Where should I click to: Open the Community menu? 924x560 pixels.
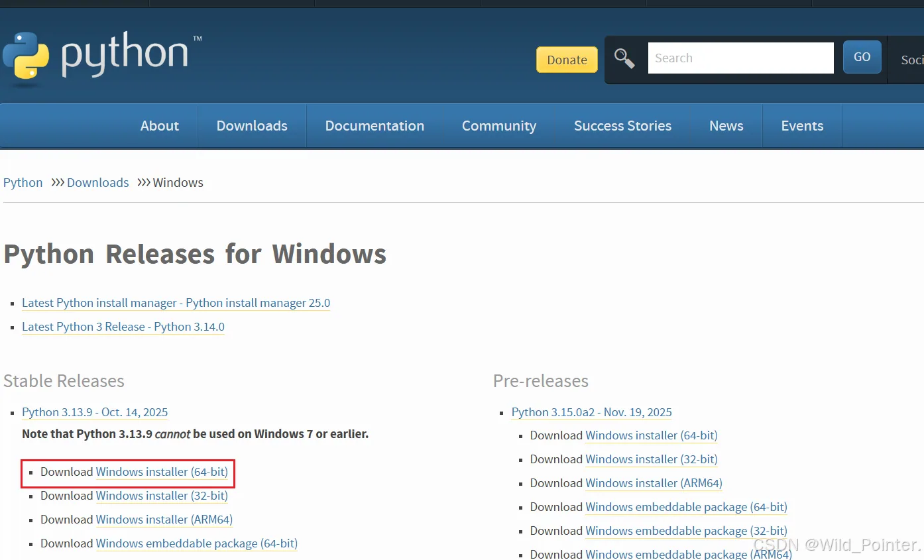(x=499, y=126)
